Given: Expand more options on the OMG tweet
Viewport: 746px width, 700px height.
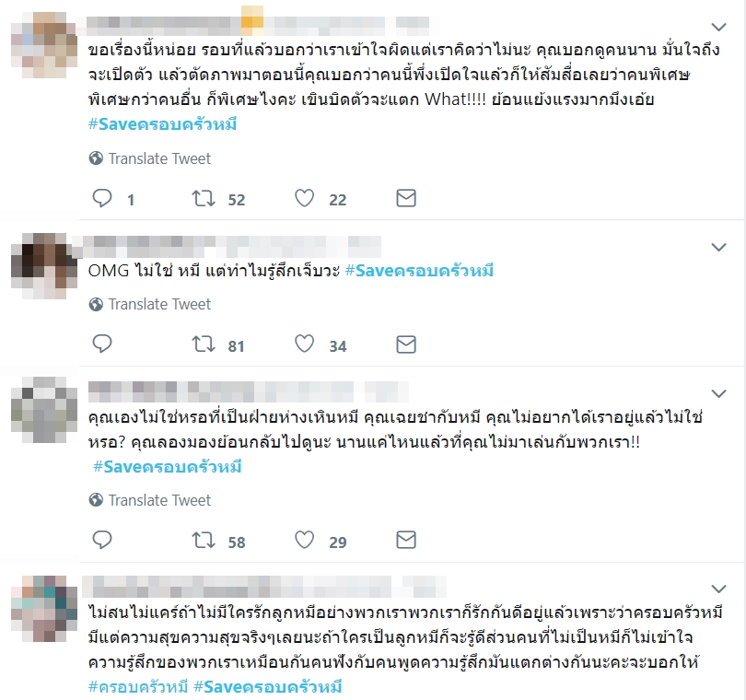Looking at the screenshot, I should [718, 247].
